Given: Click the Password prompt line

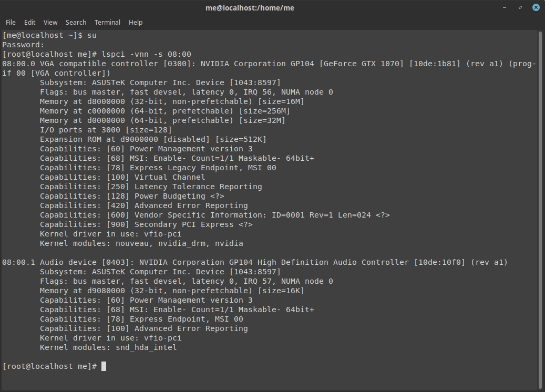Looking at the screenshot, I should coord(21,44).
